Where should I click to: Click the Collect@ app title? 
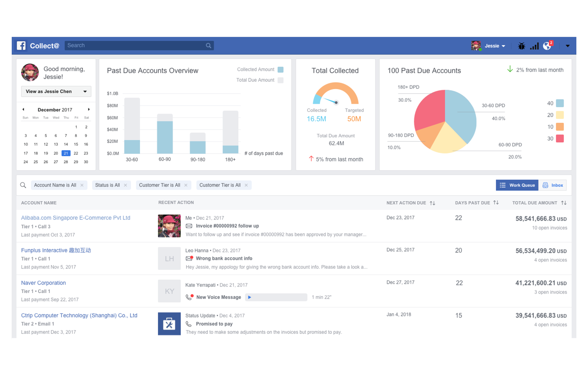click(44, 46)
